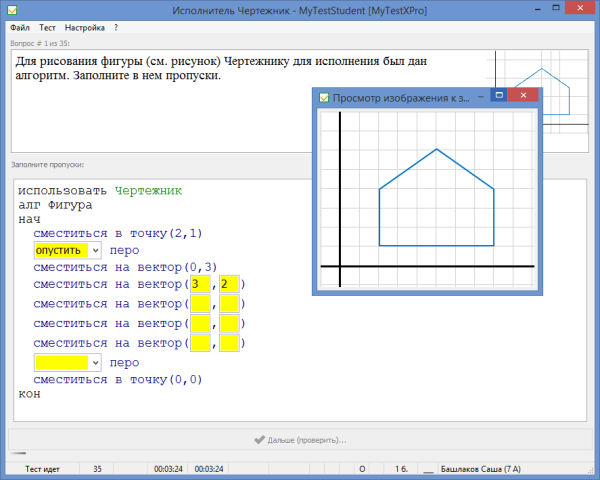
Task: Click the MyTestStudent app icon in title bar
Action: click(x=10, y=9)
